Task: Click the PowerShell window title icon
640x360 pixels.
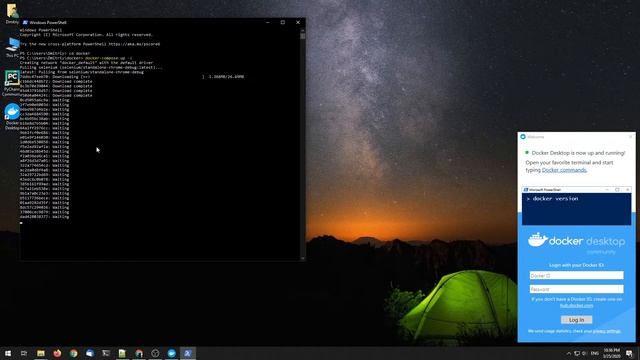Action: tap(25, 22)
